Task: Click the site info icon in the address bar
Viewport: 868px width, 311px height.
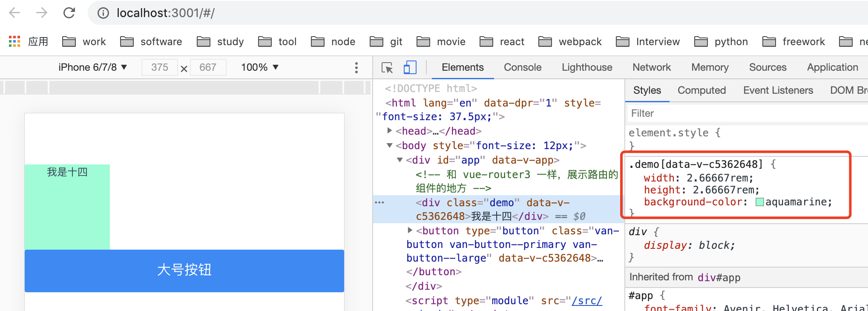Action: tap(103, 13)
